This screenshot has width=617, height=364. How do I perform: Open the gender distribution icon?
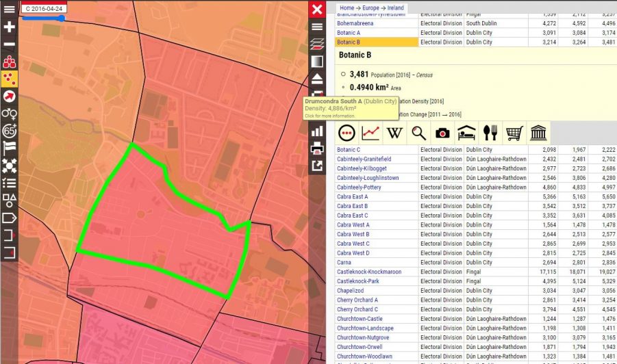point(9,114)
